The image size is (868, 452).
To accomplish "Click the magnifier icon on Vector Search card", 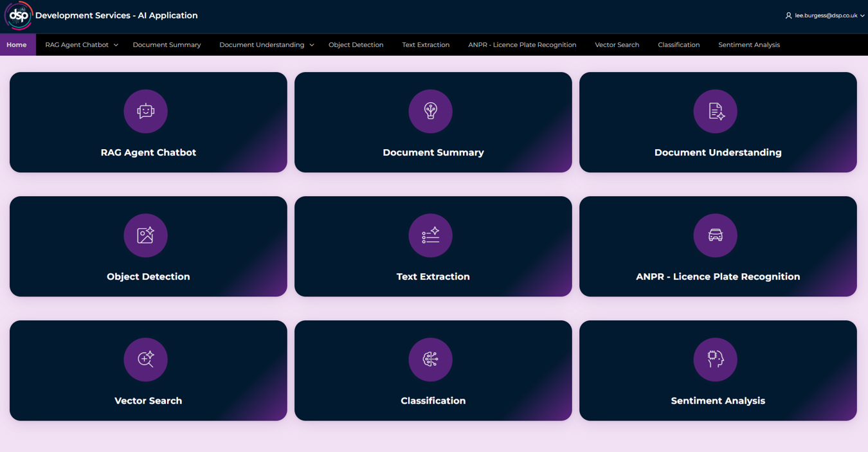I will (x=146, y=359).
